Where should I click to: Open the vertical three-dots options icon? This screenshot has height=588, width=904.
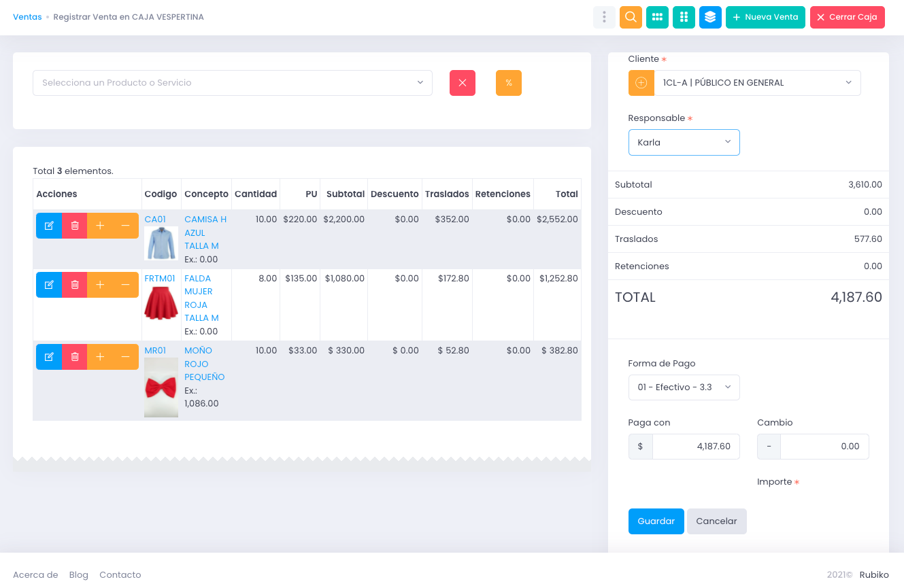point(604,17)
